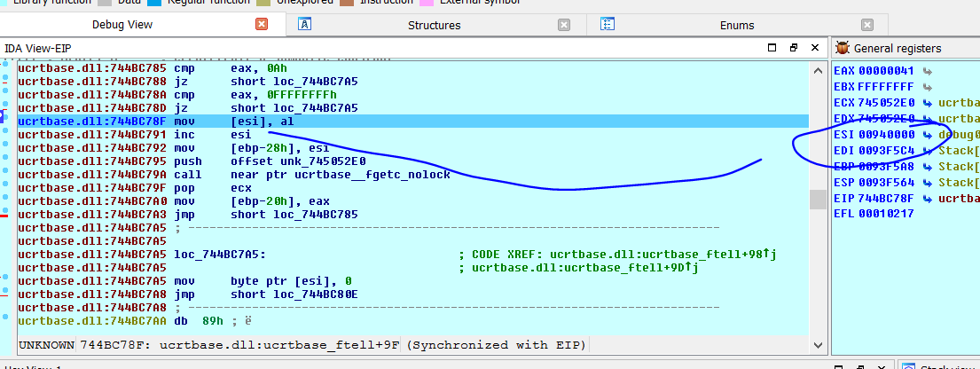This screenshot has height=369, width=980.
Task: Follow the ECX register jump arrow
Action: pyautogui.click(x=928, y=103)
